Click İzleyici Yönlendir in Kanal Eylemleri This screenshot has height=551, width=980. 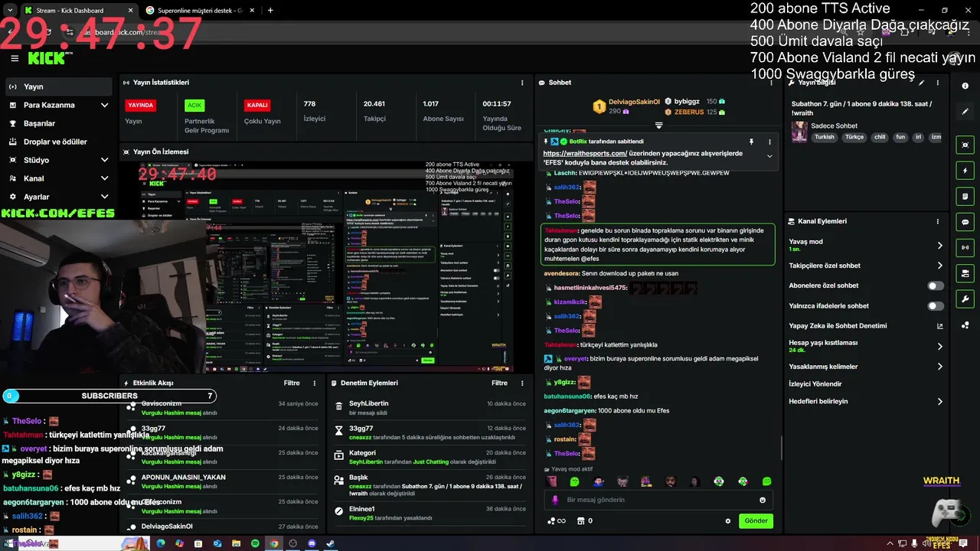[x=815, y=384]
